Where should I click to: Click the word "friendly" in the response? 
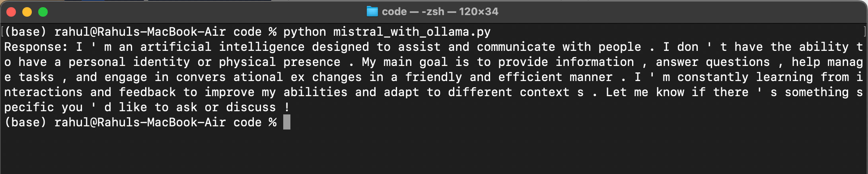coord(433,77)
